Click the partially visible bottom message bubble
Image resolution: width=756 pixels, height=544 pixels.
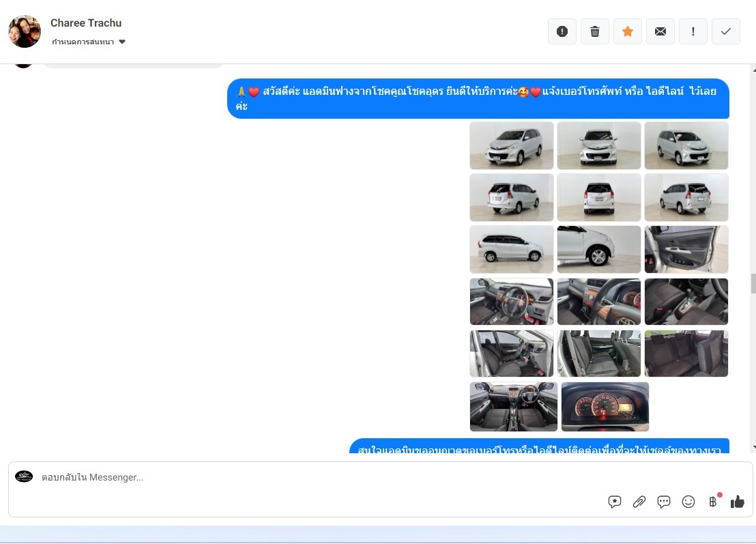539,446
